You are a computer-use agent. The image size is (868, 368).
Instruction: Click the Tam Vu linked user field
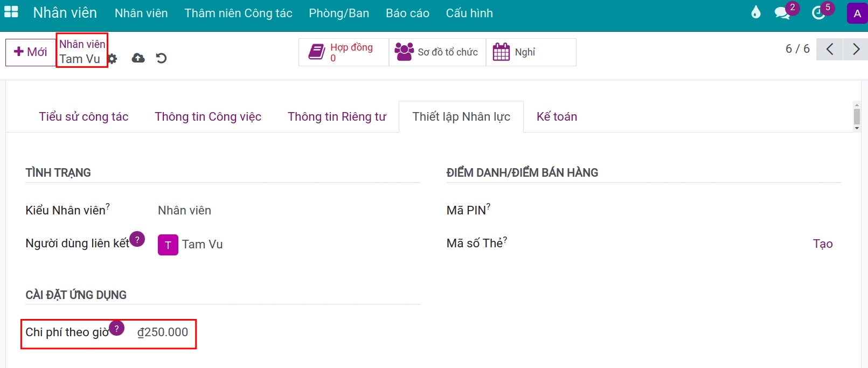(x=202, y=245)
